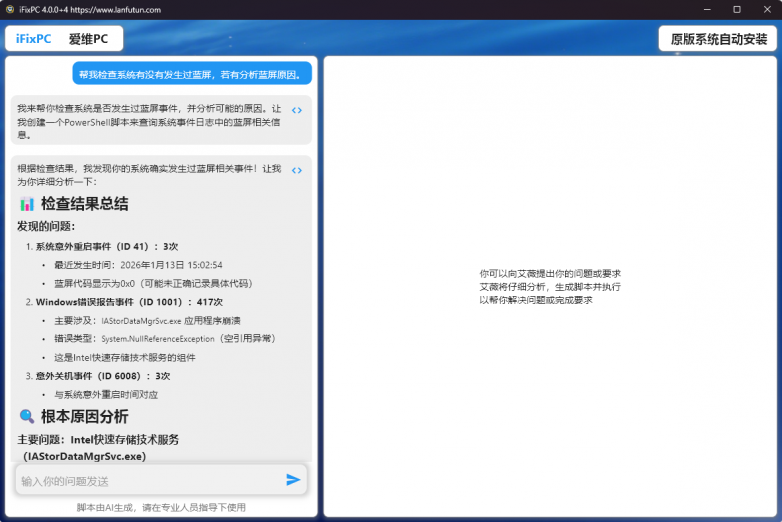
Task: Click the 检查结果总结 heading
Action: click(x=84, y=204)
